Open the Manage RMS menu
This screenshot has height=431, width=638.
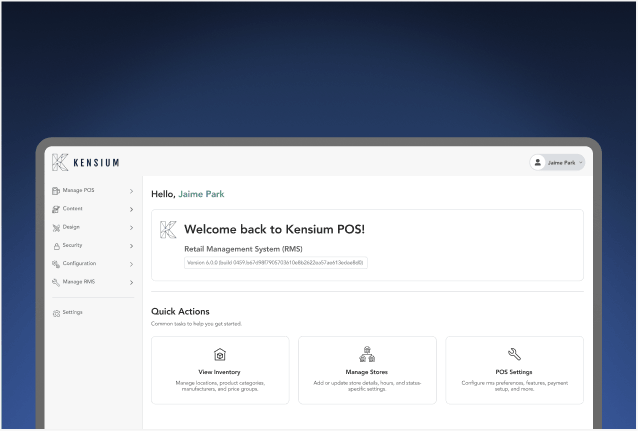click(93, 282)
